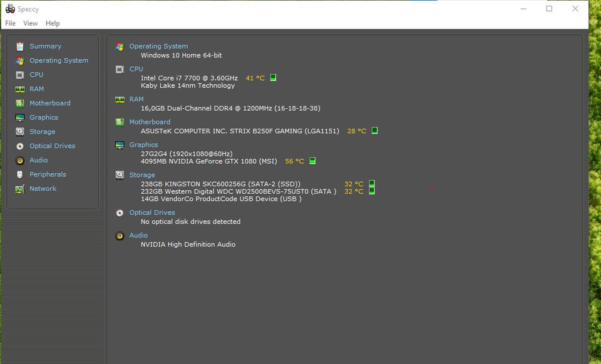Click the Motherboard heading link in summary
The height and width of the screenshot is (364, 601).
(x=150, y=122)
